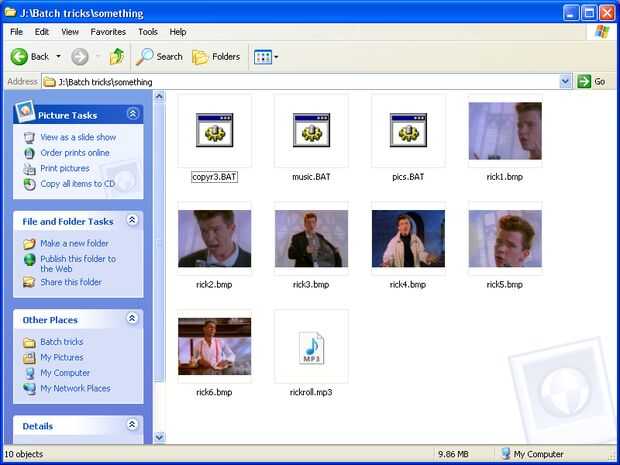This screenshot has width=620, height=465.
Task: Open the Favorites menu
Action: pos(108,32)
